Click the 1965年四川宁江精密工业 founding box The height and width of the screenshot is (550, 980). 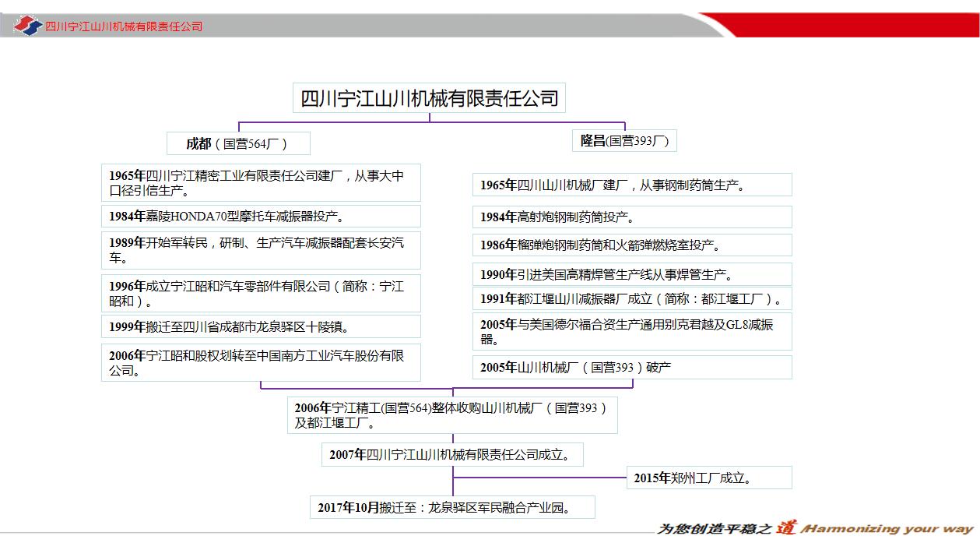(x=260, y=182)
